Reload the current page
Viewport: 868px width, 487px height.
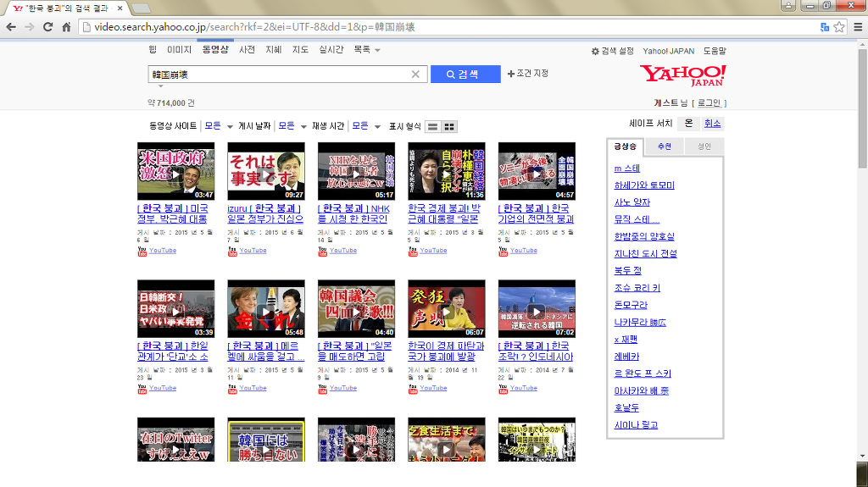(x=47, y=26)
